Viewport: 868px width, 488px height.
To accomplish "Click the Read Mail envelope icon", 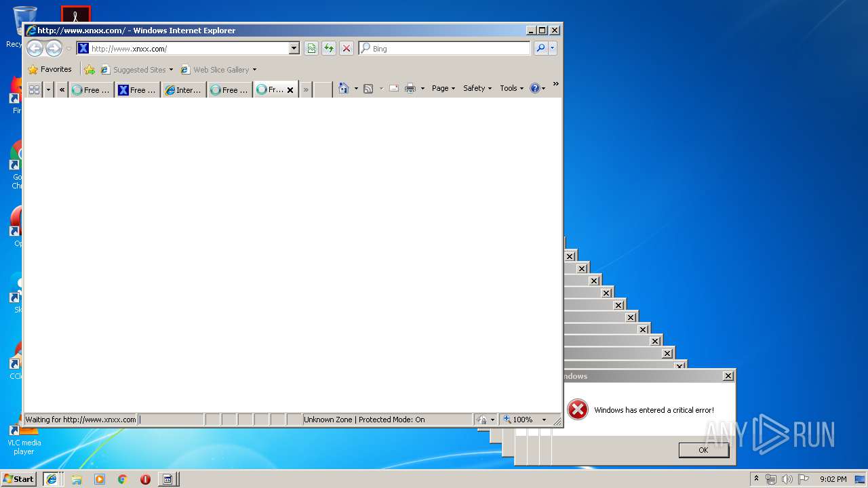I will (x=393, y=88).
